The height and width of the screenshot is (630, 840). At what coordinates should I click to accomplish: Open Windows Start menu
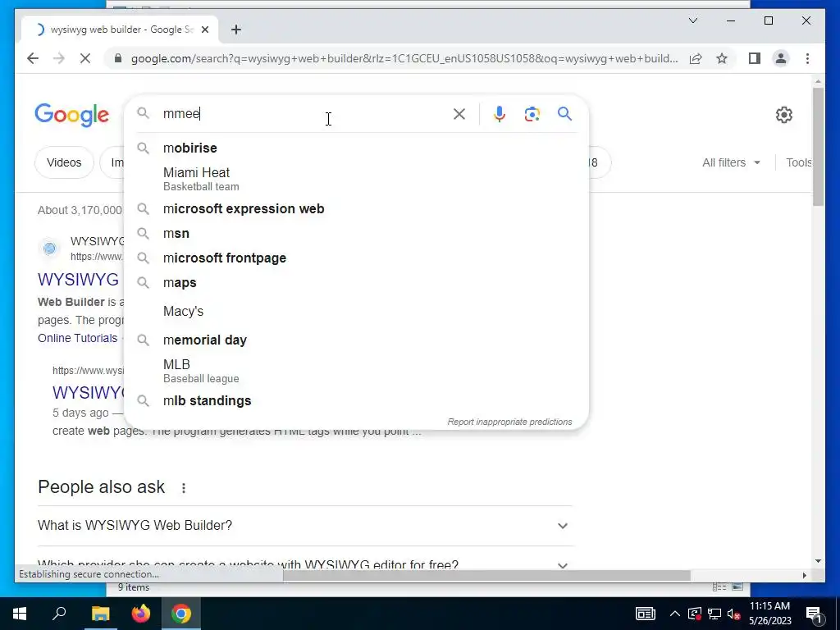20,614
